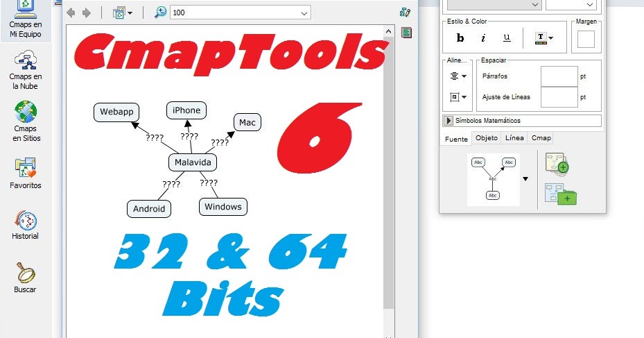Click the ???? link label toward Mac
The height and width of the screenshot is (338, 644).
[x=220, y=143]
